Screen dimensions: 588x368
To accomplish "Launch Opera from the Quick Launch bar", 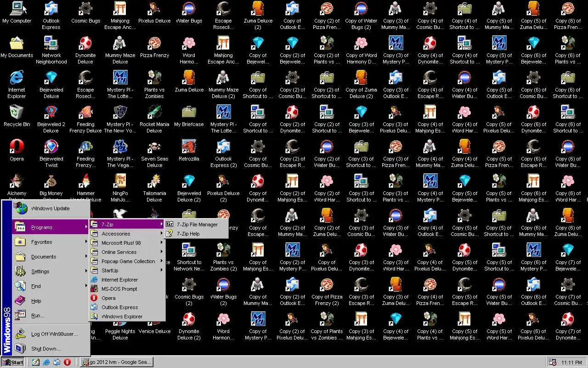I will (67, 362).
